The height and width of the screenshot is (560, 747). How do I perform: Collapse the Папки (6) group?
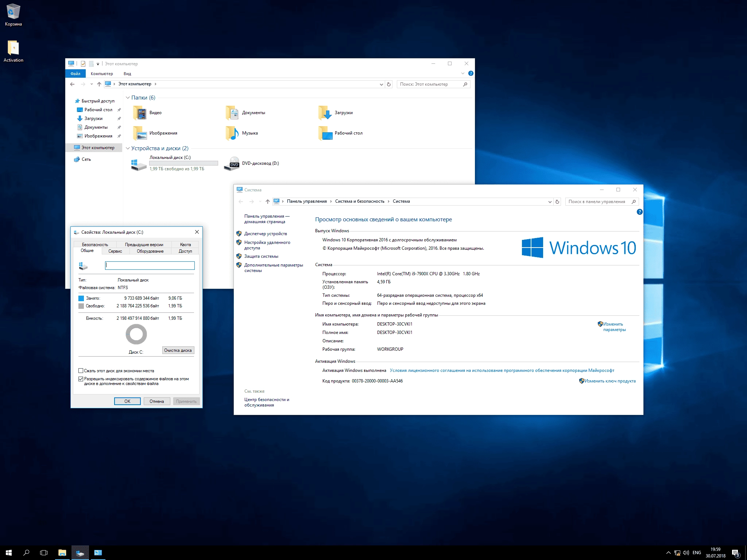point(128,98)
